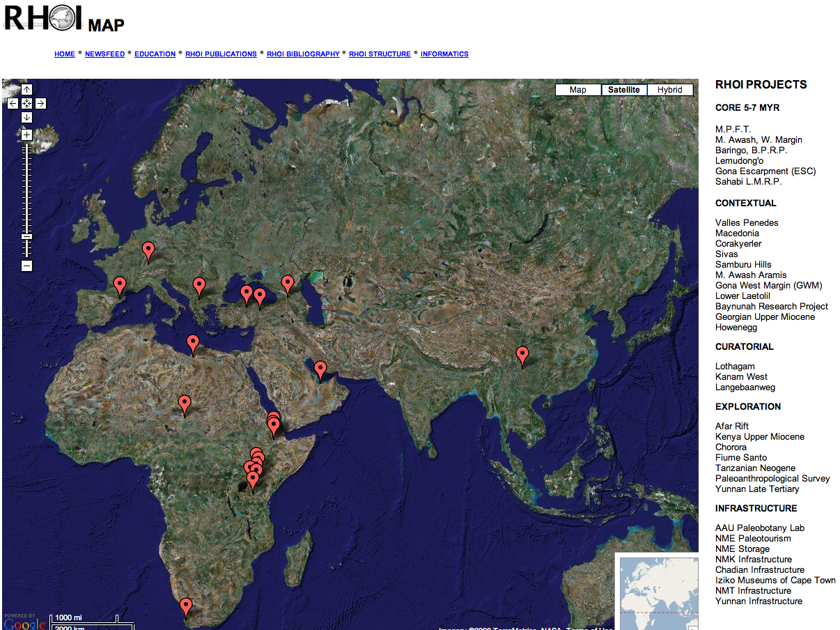Open RHOI BIBLIOGRAPHY
The image size is (840, 630).
tap(303, 54)
